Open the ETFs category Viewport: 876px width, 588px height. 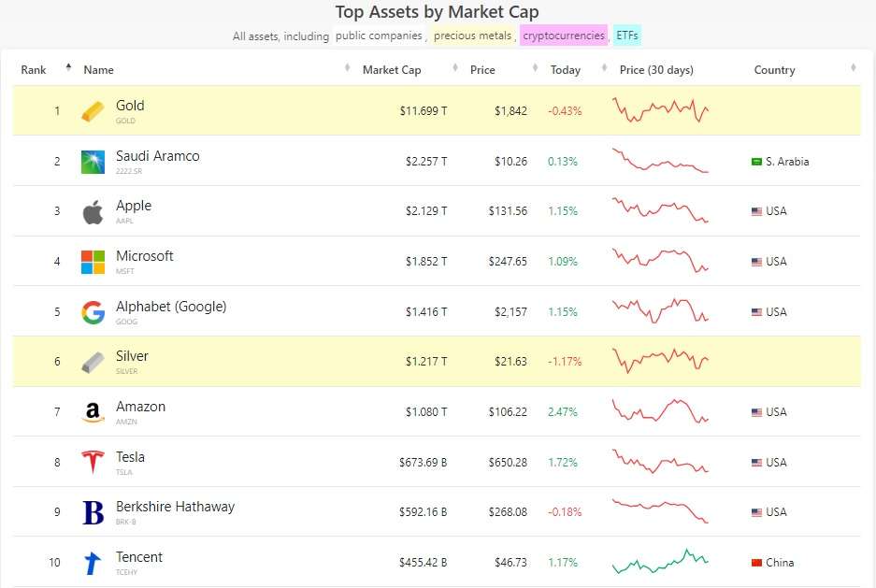coord(627,36)
